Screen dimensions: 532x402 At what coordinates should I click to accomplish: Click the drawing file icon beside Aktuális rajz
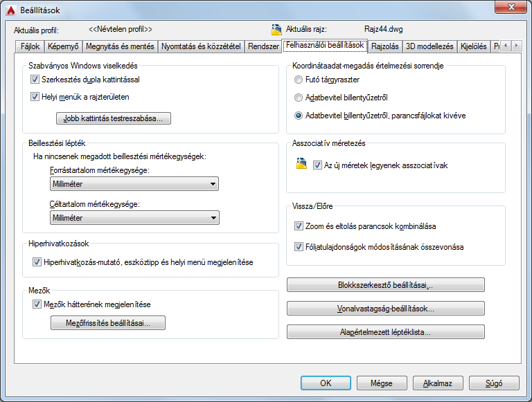click(x=276, y=30)
